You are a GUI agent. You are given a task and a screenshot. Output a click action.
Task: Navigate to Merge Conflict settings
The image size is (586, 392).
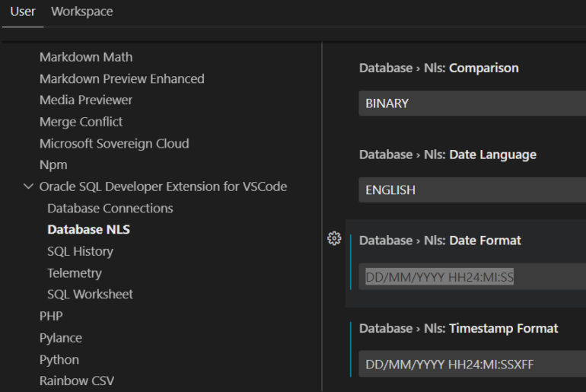point(81,122)
